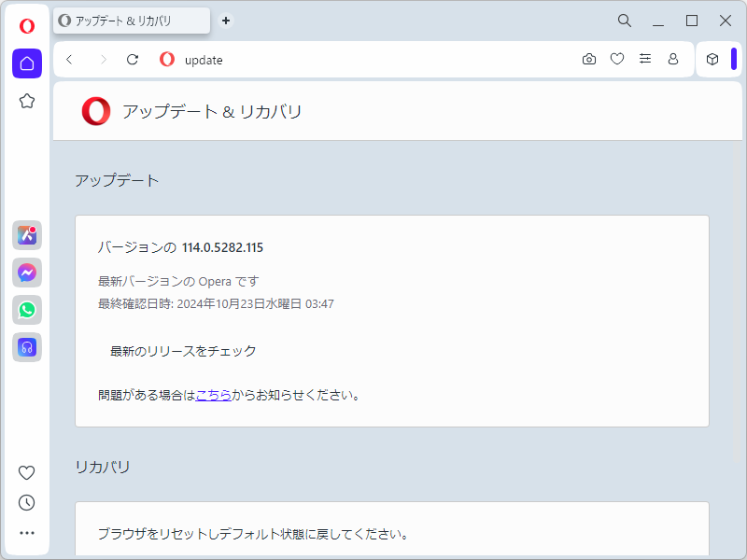Screen dimensions: 747x560
Task: Click the home workspace icon in sidebar
Action: (26, 63)
